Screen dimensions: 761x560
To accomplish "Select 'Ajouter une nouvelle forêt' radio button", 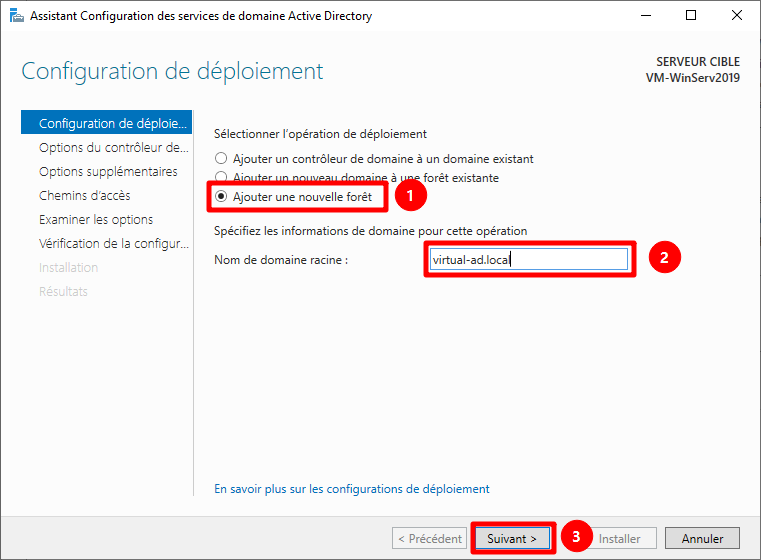I will pyautogui.click(x=222, y=197).
